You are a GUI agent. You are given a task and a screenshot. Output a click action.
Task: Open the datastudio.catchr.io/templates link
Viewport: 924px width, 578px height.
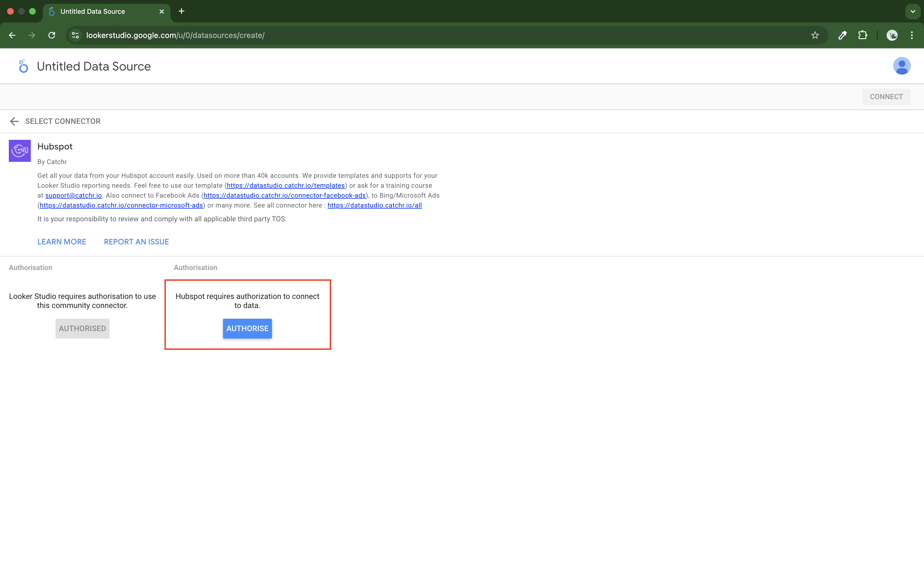pyautogui.click(x=286, y=186)
